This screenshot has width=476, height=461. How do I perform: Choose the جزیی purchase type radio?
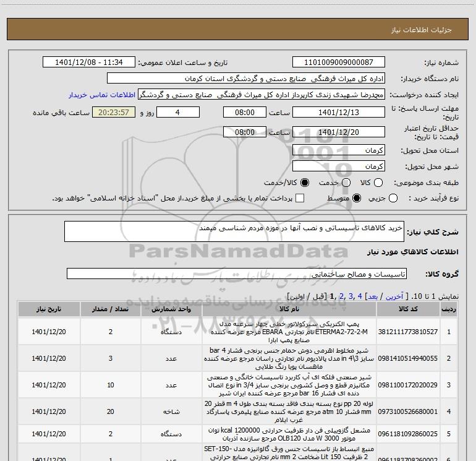click(393, 199)
